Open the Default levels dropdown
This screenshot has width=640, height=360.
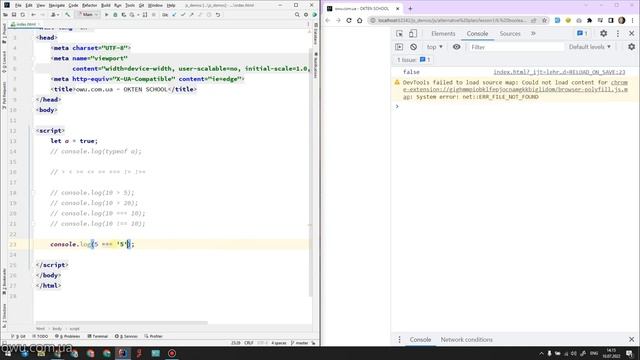590,47
